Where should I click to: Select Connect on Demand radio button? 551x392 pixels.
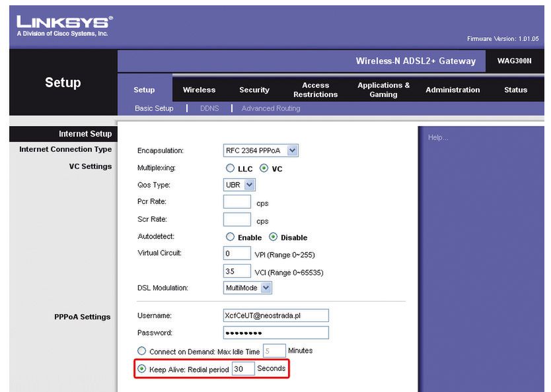(x=141, y=350)
